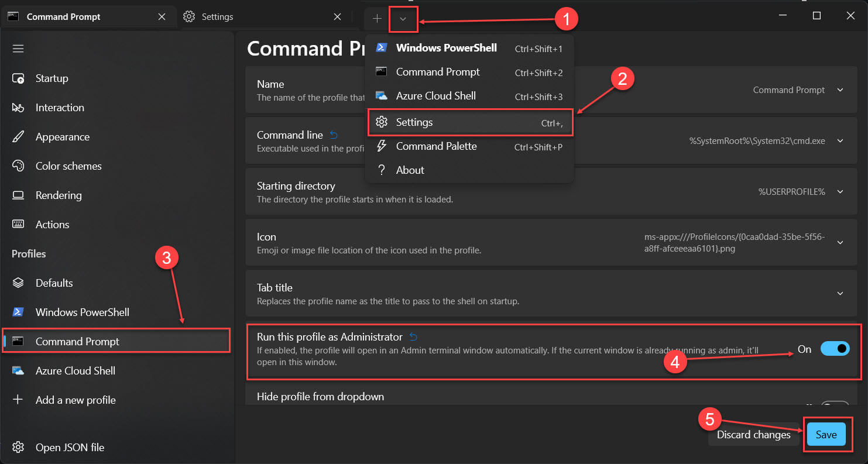Choose About in the dropdown menu

click(x=469, y=170)
